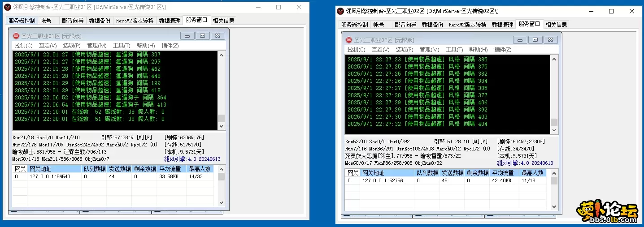Click 02区 console title bar app icon

pos(341,11)
